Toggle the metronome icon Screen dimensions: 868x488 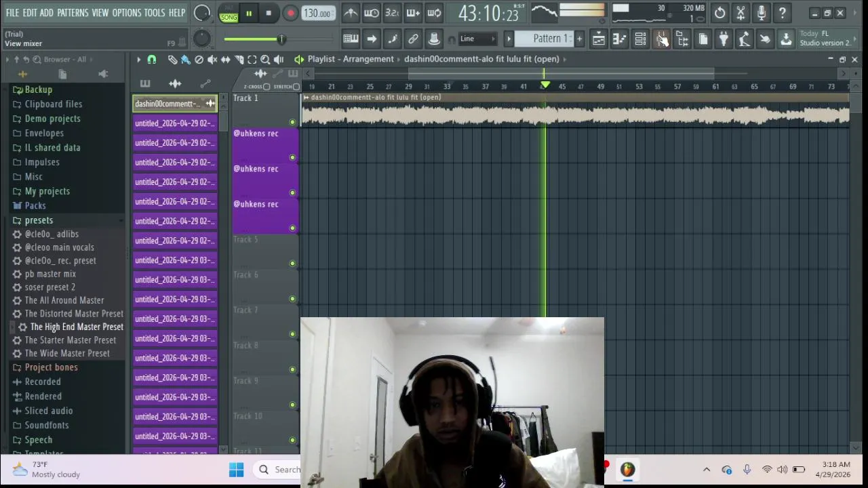[x=351, y=13]
